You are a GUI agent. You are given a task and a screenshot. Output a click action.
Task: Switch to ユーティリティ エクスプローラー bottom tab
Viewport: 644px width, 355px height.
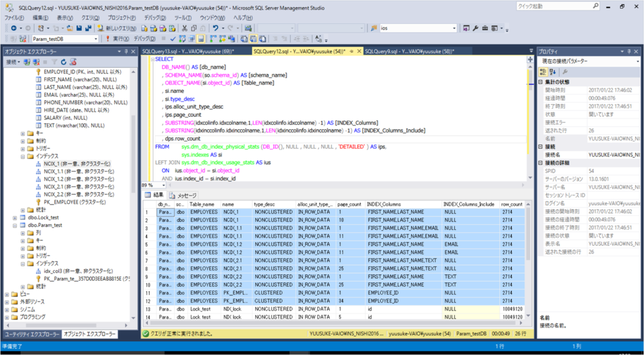click(x=32, y=334)
